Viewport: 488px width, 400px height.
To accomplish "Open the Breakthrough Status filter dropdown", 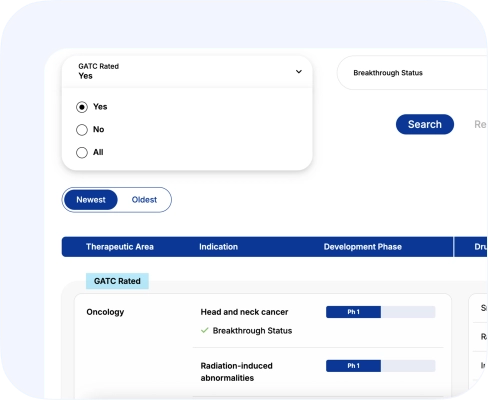I will [412, 73].
